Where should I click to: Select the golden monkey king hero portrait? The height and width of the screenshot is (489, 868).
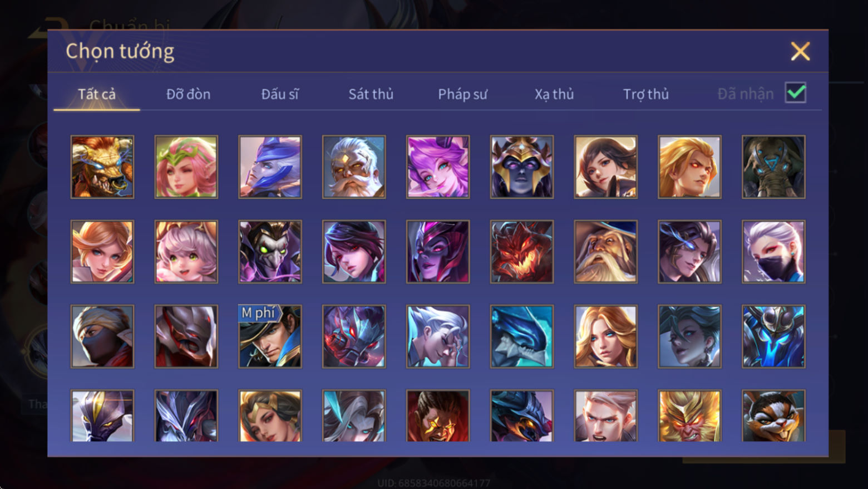pos(689,415)
